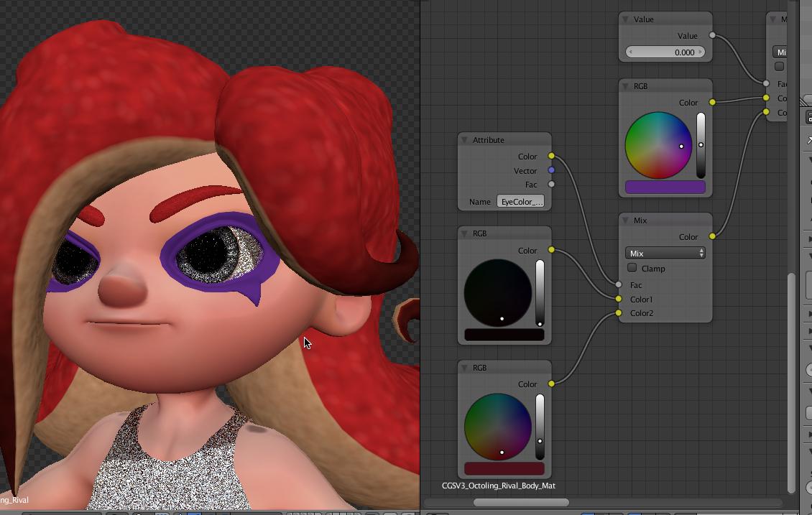Click purple RGB node Color output socket
This screenshot has height=515, width=812.
click(x=713, y=102)
